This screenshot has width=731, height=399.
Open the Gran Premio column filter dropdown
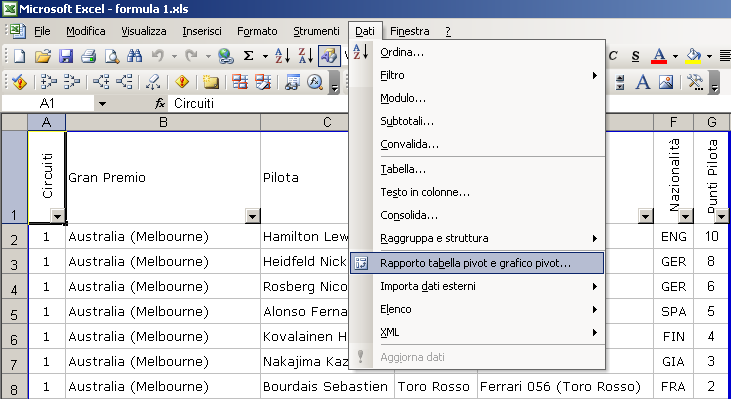tap(253, 216)
